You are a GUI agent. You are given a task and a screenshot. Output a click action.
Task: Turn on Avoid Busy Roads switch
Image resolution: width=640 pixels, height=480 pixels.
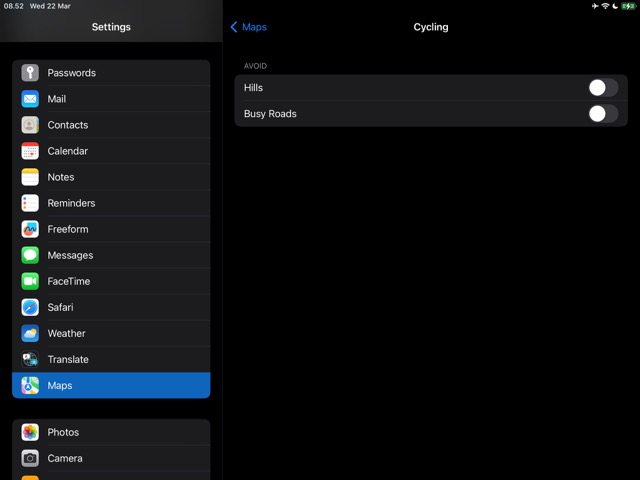point(602,114)
